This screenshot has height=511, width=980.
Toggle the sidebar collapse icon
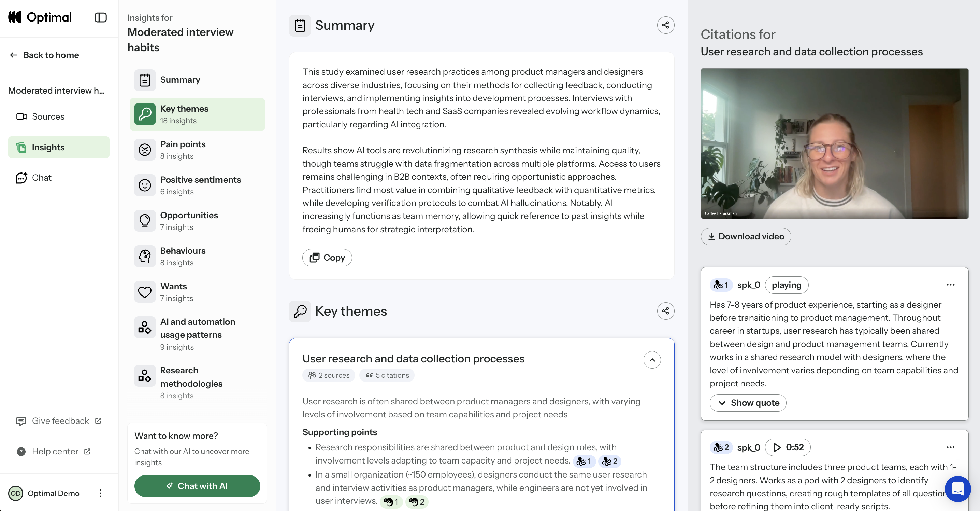(x=100, y=17)
